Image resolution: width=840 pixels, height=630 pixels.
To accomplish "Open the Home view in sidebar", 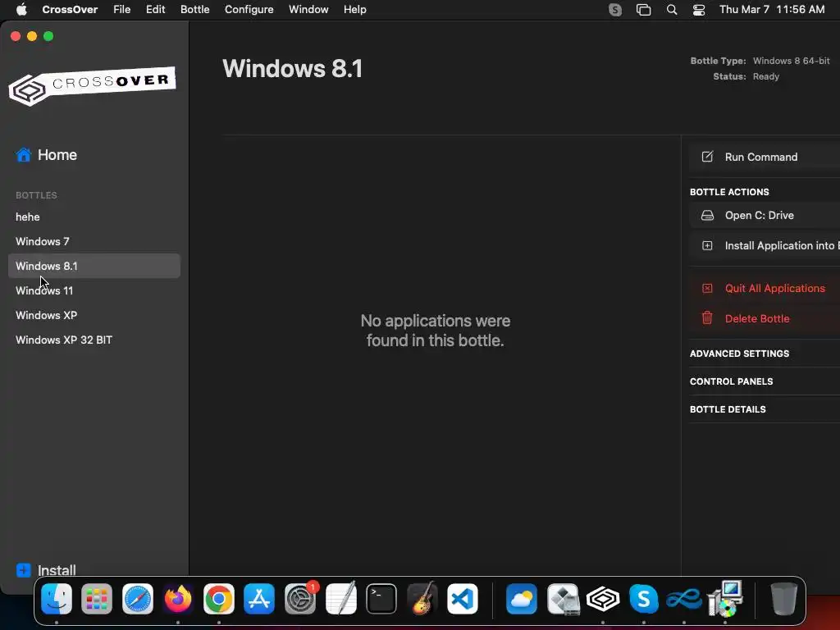I will (46, 155).
